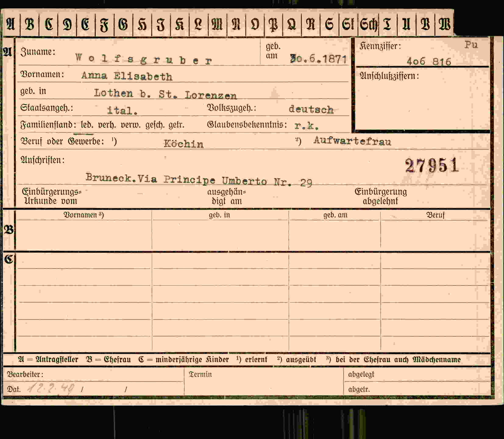Click the birthplace 'Lothen b. St. Lorenzen'
This screenshot has height=439, width=504.
(x=166, y=94)
